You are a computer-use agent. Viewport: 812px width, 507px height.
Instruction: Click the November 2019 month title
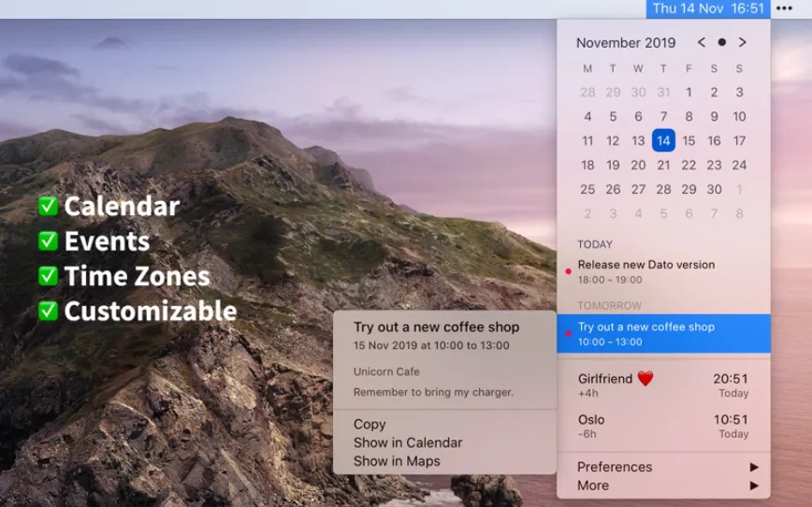pos(626,43)
